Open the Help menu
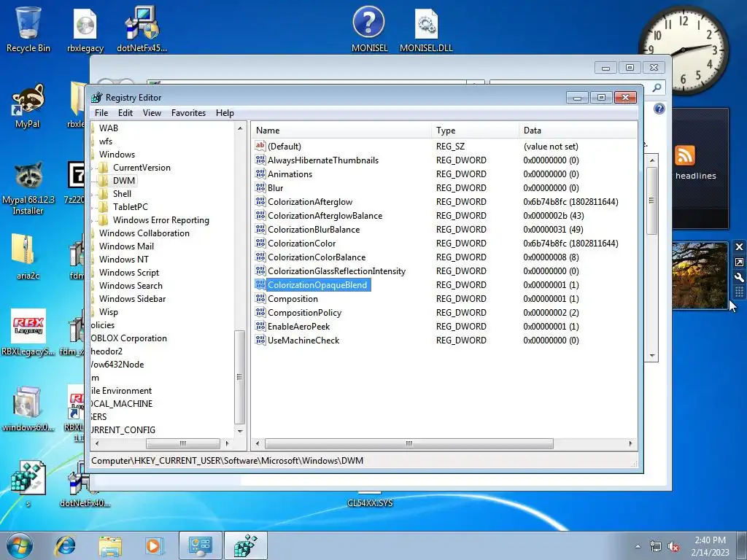 coord(225,113)
